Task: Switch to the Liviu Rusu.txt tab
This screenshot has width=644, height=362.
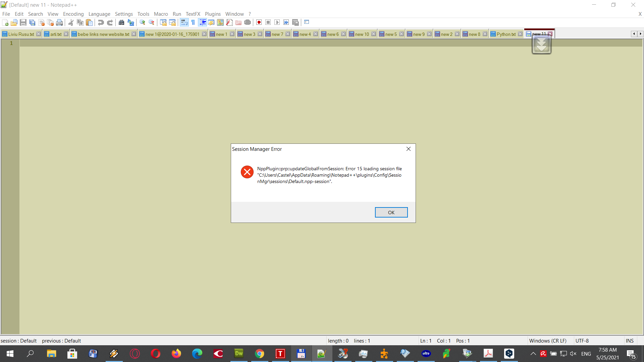Action: tap(21, 34)
